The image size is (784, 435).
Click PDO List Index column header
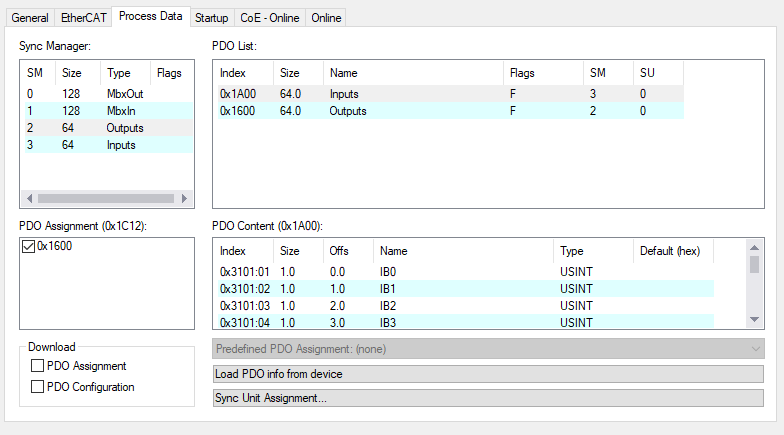point(245,73)
